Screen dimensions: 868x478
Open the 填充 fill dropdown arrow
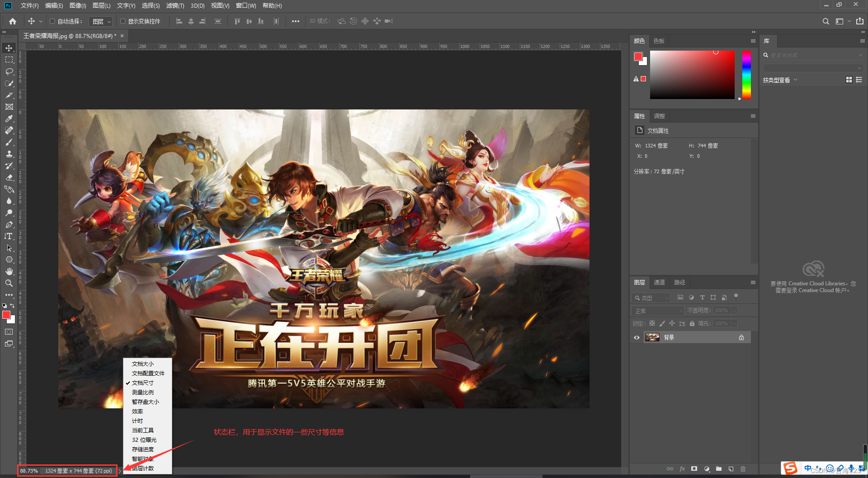point(734,323)
